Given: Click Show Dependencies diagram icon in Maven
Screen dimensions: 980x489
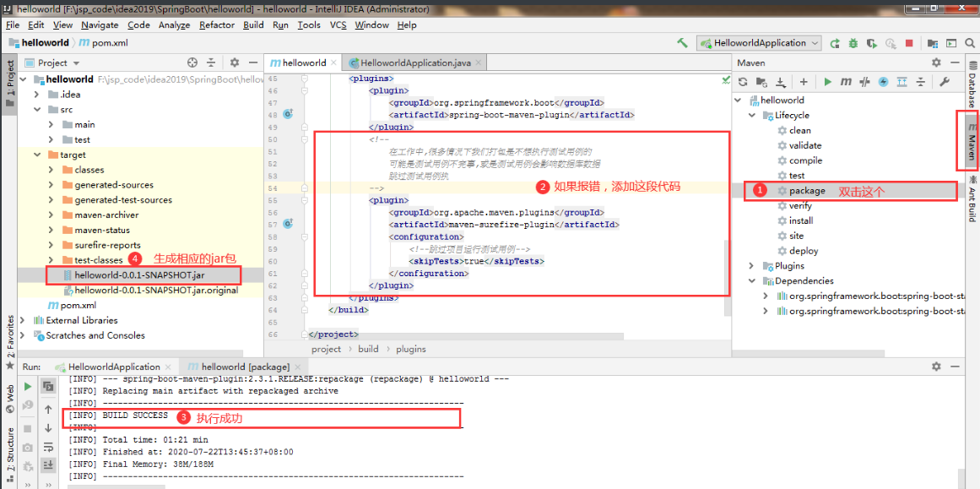Looking at the screenshot, I should pos(901,82).
